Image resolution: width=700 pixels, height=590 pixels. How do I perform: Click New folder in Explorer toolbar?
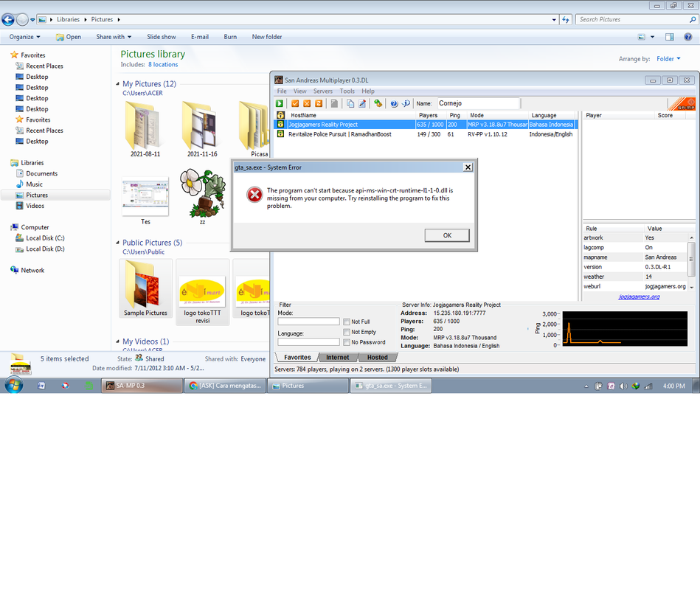click(267, 37)
